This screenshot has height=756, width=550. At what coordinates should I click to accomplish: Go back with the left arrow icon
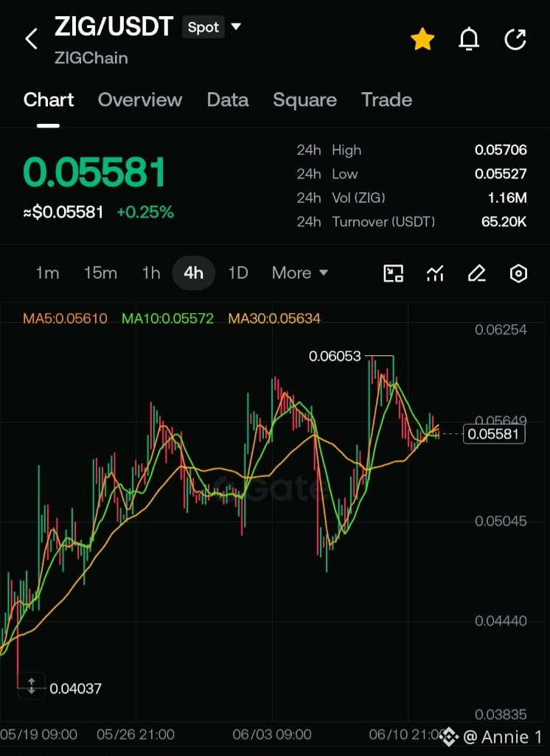[32, 39]
